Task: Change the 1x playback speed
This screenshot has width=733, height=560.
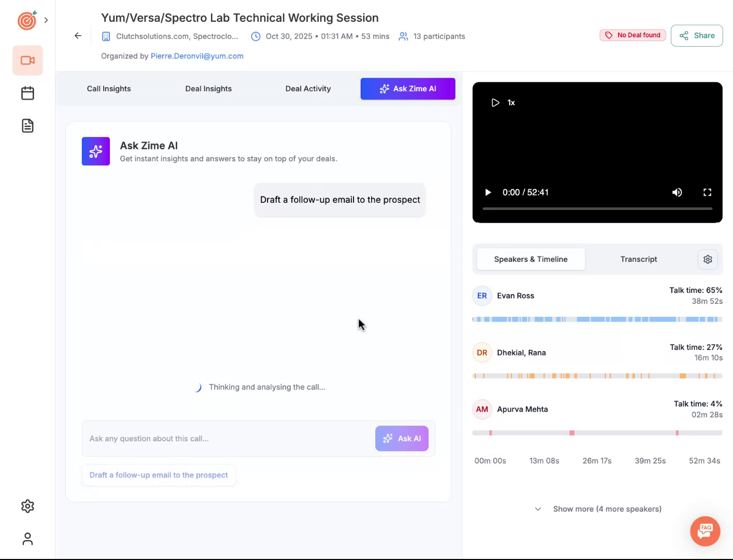Action: (511, 103)
